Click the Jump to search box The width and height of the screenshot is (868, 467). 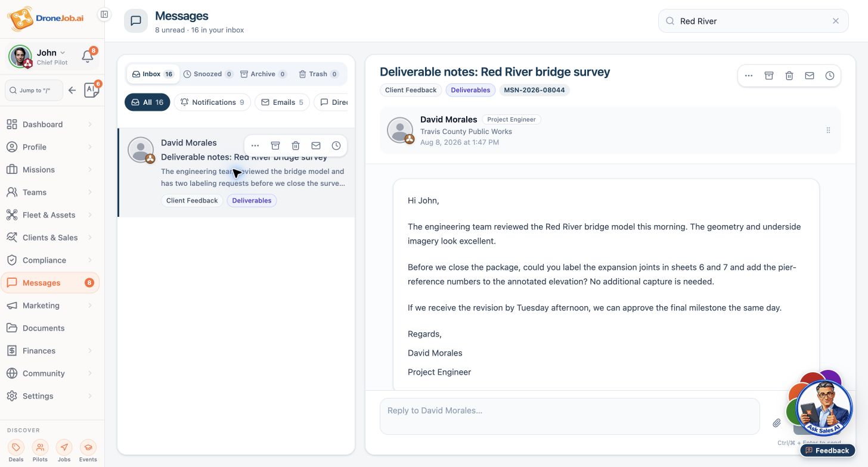33,91
